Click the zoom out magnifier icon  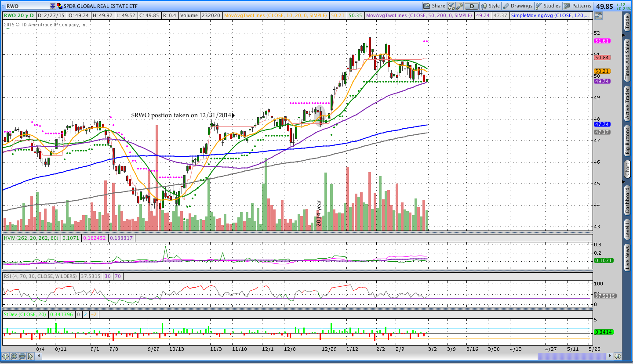coord(22,356)
